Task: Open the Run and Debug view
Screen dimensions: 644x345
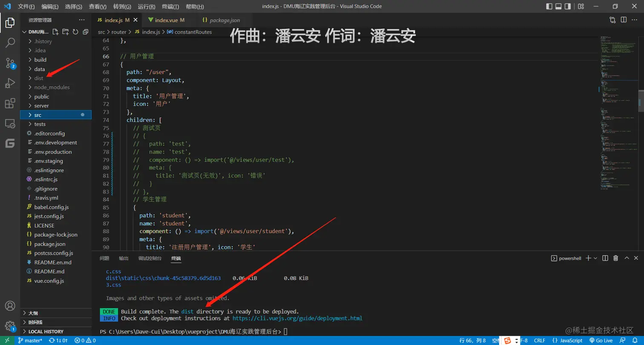Action: coord(10,83)
